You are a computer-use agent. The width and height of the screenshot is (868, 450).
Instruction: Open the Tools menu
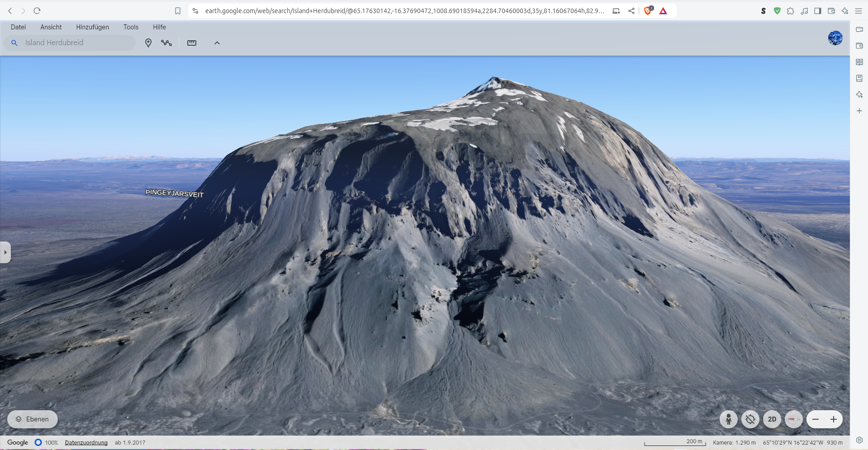[131, 27]
